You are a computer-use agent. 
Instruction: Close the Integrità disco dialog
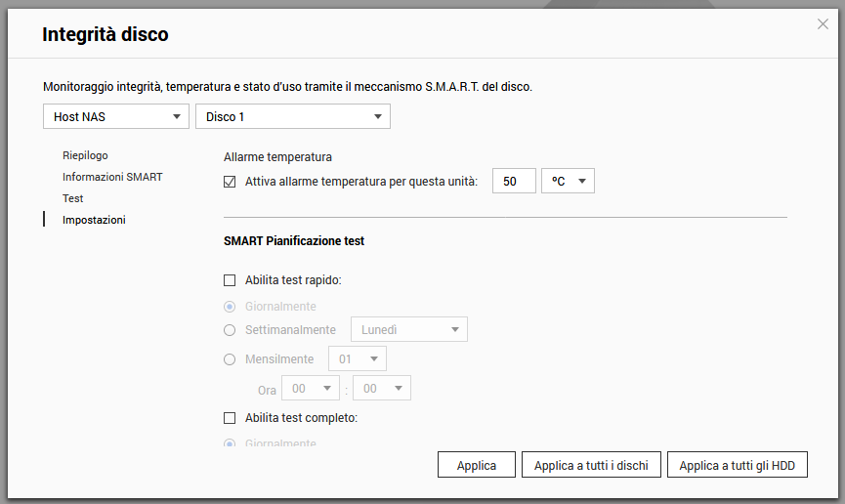coord(823,24)
